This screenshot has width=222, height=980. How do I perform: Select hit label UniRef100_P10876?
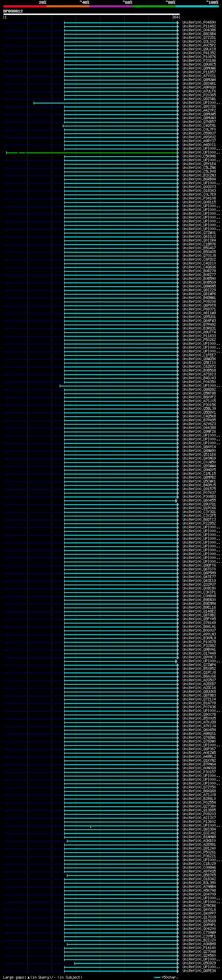point(199,57)
